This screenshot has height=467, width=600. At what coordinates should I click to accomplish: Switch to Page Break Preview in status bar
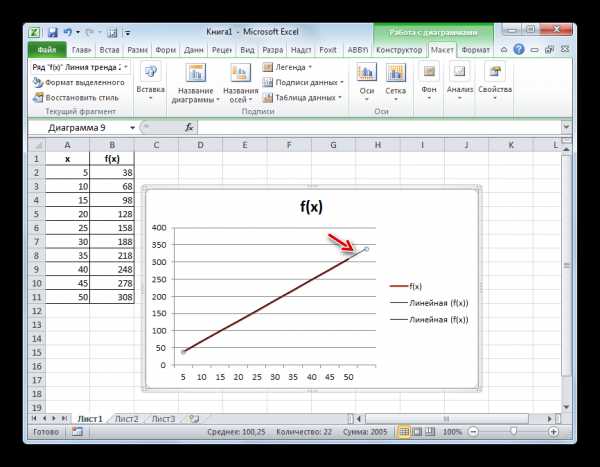[430, 432]
